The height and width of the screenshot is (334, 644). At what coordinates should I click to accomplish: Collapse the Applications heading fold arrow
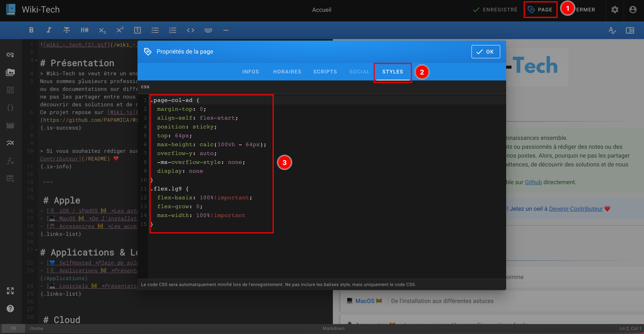tap(36, 250)
